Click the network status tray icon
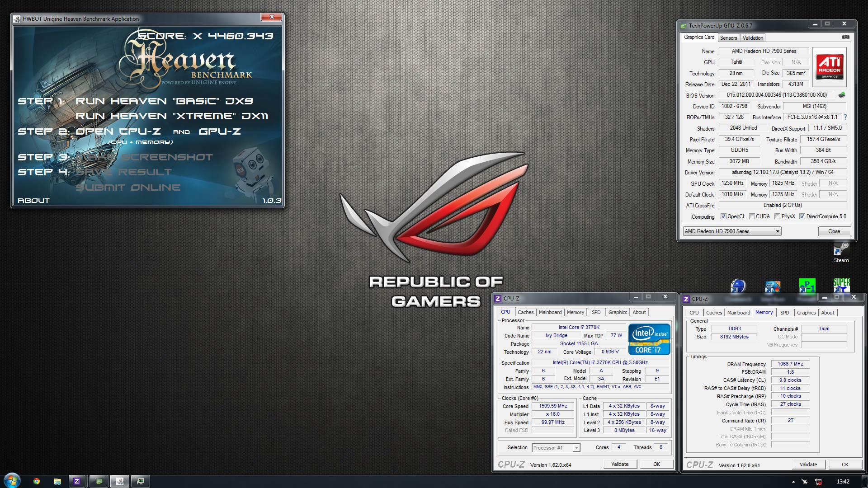The width and height of the screenshot is (868, 488). click(819, 482)
